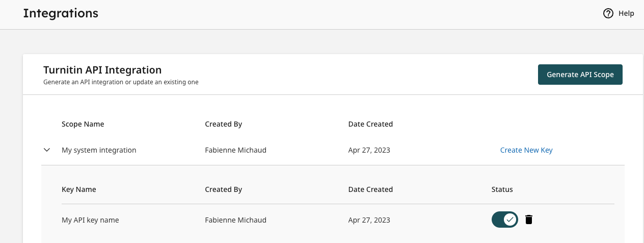This screenshot has width=644, height=243.
Task: Select the My system integration scope name
Action: [x=99, y=150]
